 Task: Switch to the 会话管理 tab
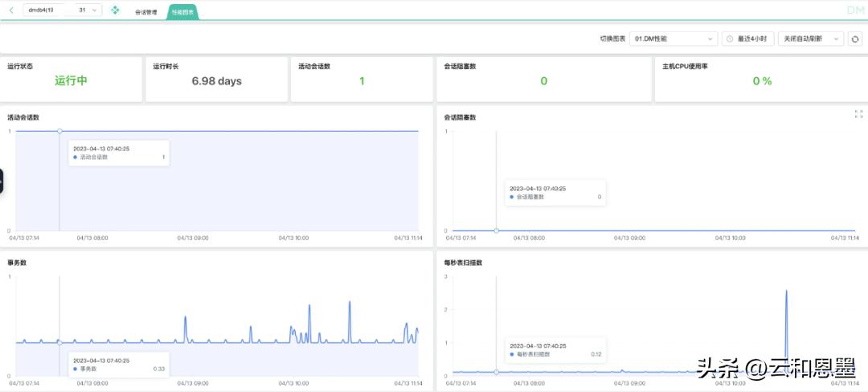click(146, 11)
